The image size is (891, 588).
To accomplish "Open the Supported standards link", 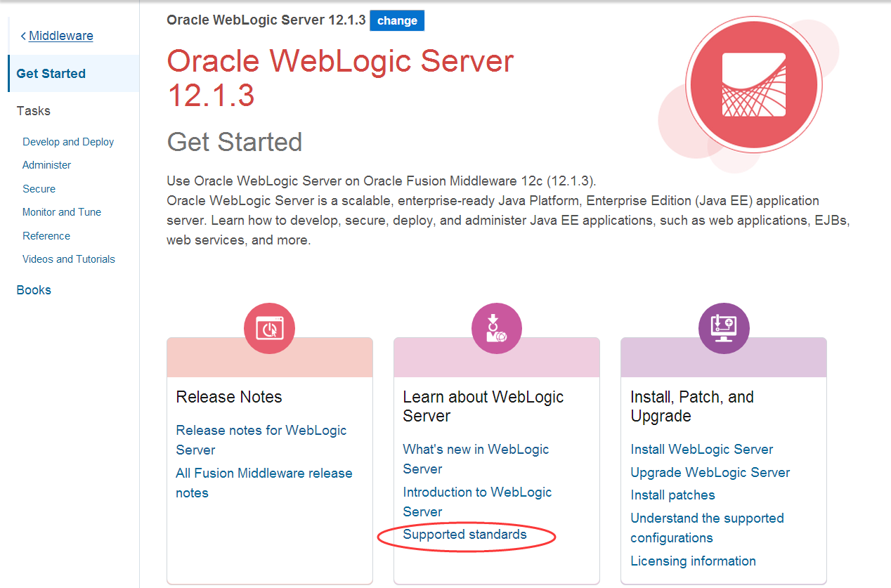I will (464, 535).
